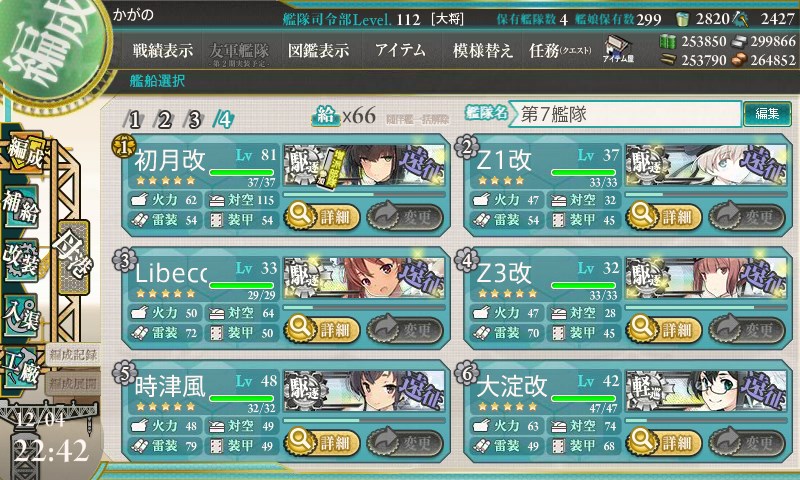Select fleet tab 1
The image size is (800, 480).
point(134,120)
